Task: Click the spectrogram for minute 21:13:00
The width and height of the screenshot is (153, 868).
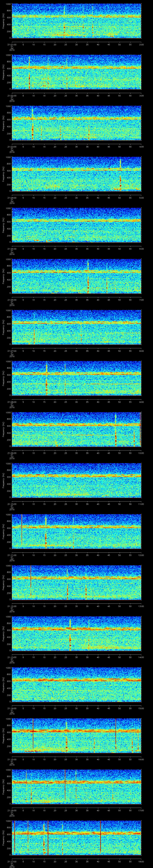Action: [x=77, y=633]
